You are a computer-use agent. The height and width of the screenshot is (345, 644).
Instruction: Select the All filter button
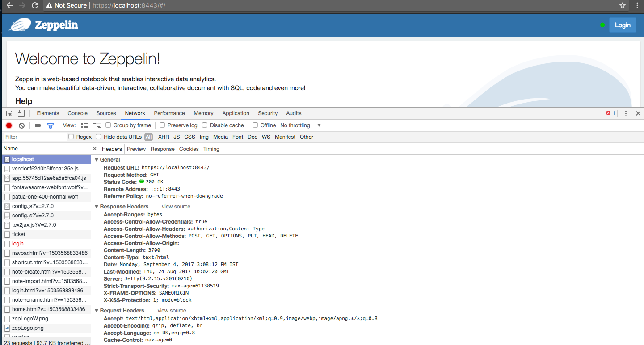[148, 137]
